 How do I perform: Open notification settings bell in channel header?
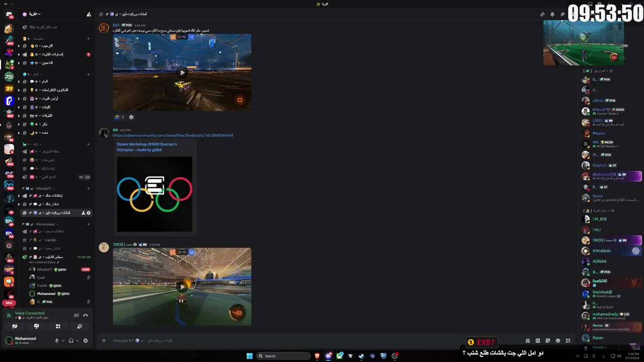552,14
